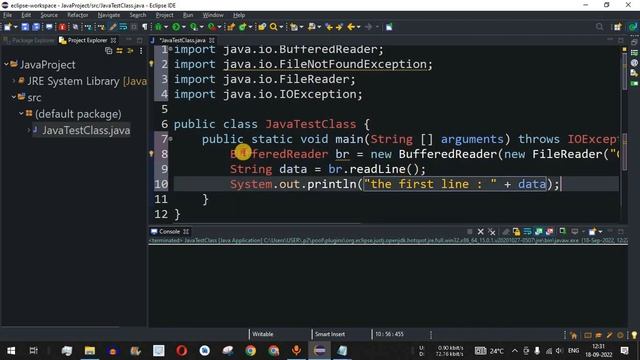The height and width of the screenshot is (360, 640).
Task: Click the Search magnifier toolbar icon
Action: (x=273, y=27)
